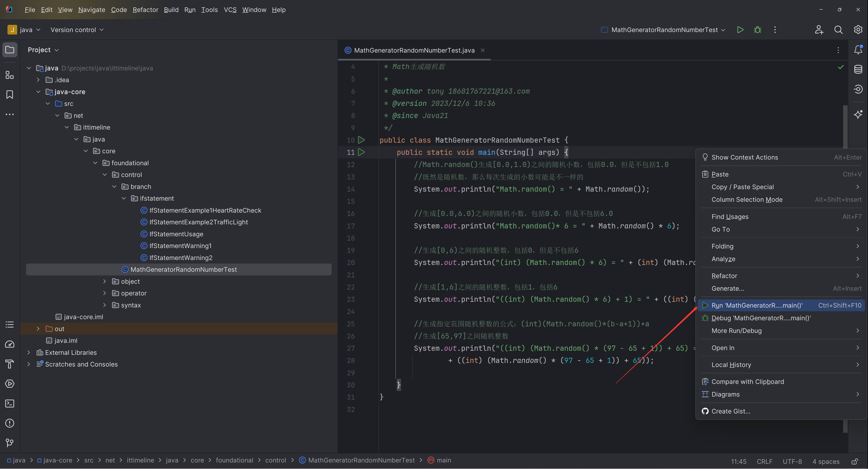Open Code With Me add-user icon
This screenshot has width=868, height=469.
tap(819, 30)
